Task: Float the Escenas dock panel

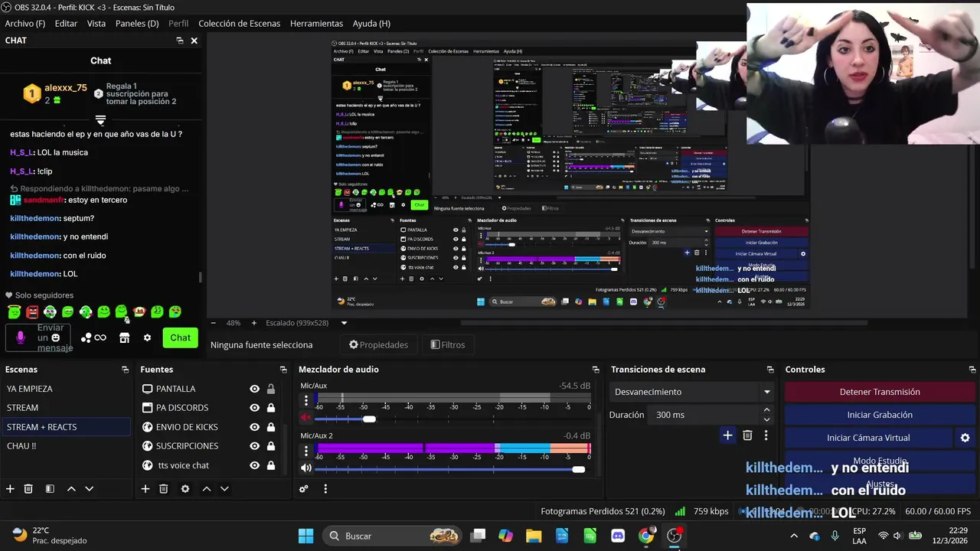Action: click(x=125, y=370)
